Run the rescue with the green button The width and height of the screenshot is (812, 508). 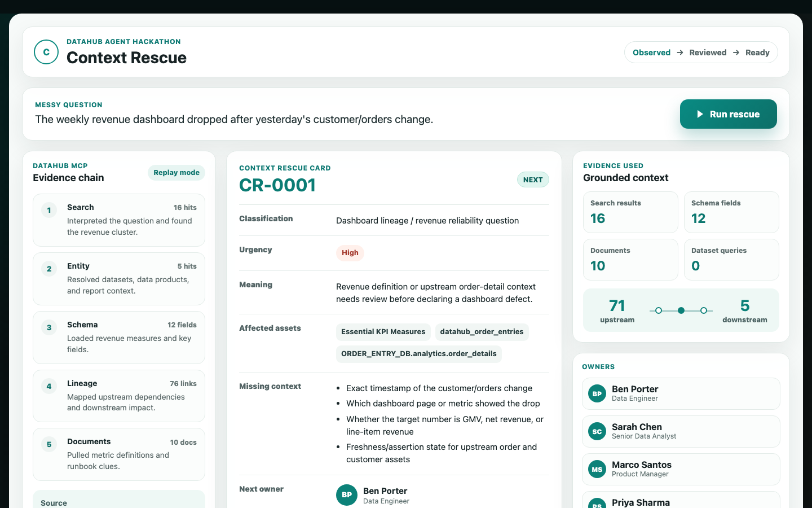pos(728,114)
